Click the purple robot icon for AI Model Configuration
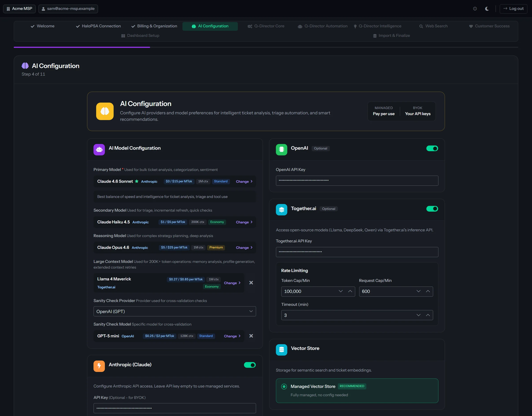The height and width of the screenshot is (416, 532). coord(99,150)
